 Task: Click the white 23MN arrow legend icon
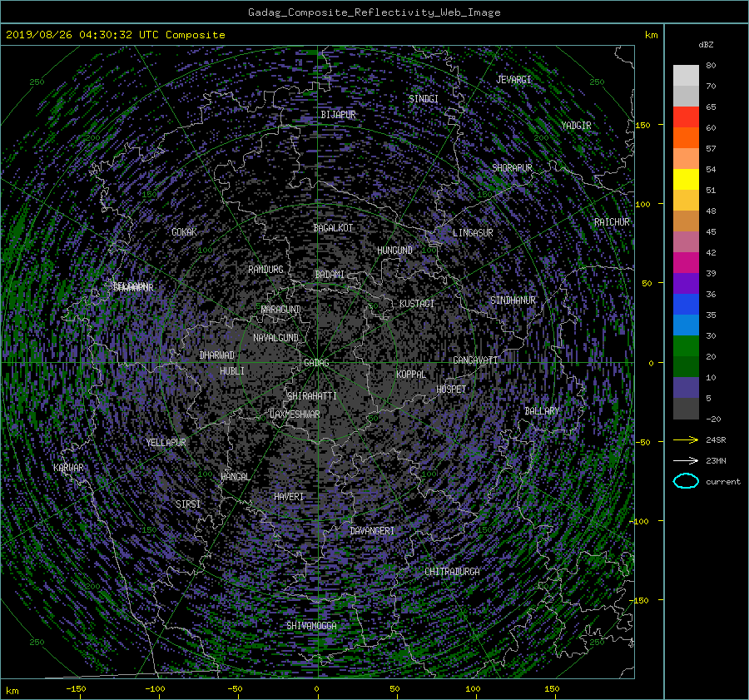click(686, 460)
